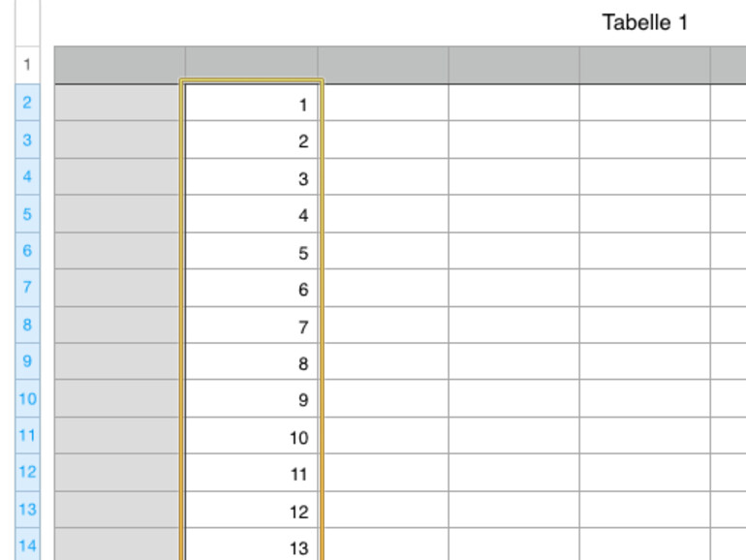This screenshot has height=560, width=746.
Task: Select the cell showing value 11
Action: click(x=252, y=474)
